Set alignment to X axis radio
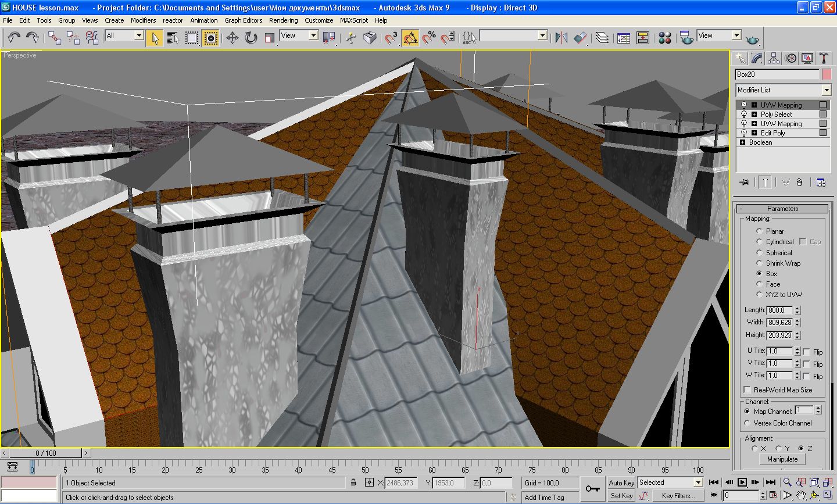Image resolution: width=837 pixels, height=504 pixels. tap(754, 449)
